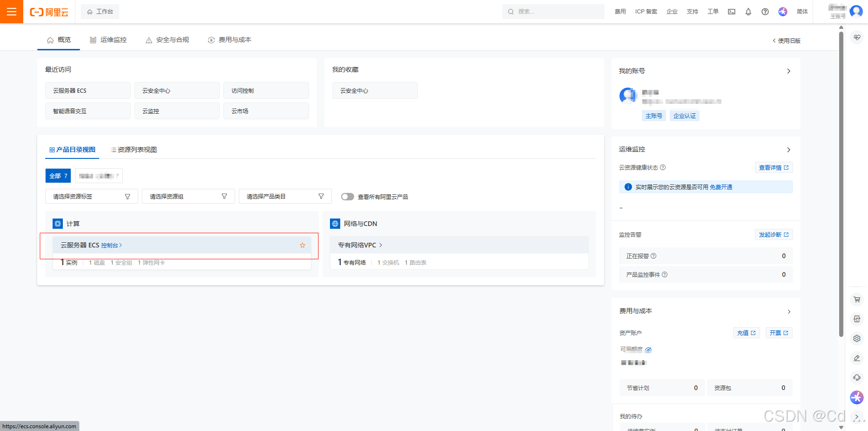
Task: Open 智能语音交互 in recent visits
Action: (88, 111)
